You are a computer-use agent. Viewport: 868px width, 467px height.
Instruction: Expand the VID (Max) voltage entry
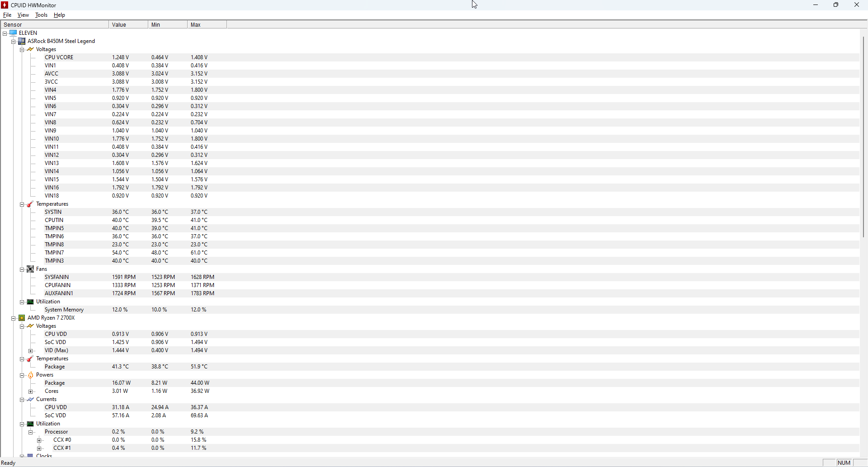[x=31, y=351]
